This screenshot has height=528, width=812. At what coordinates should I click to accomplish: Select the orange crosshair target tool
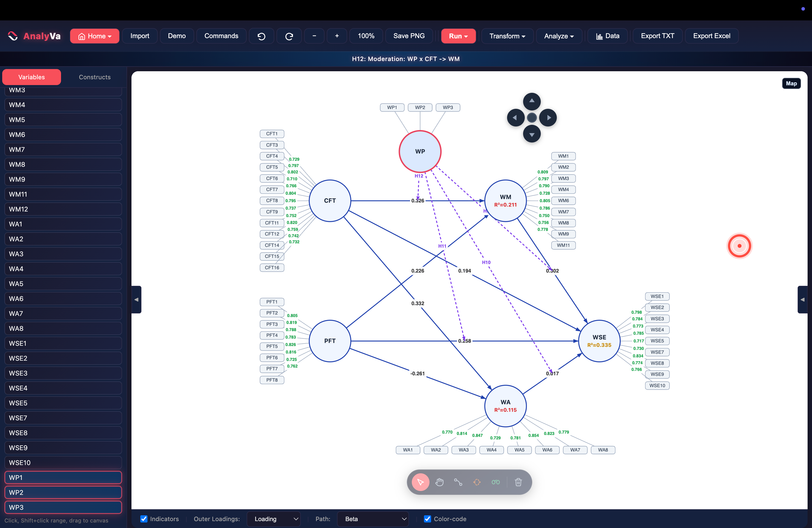click(477, 482)
